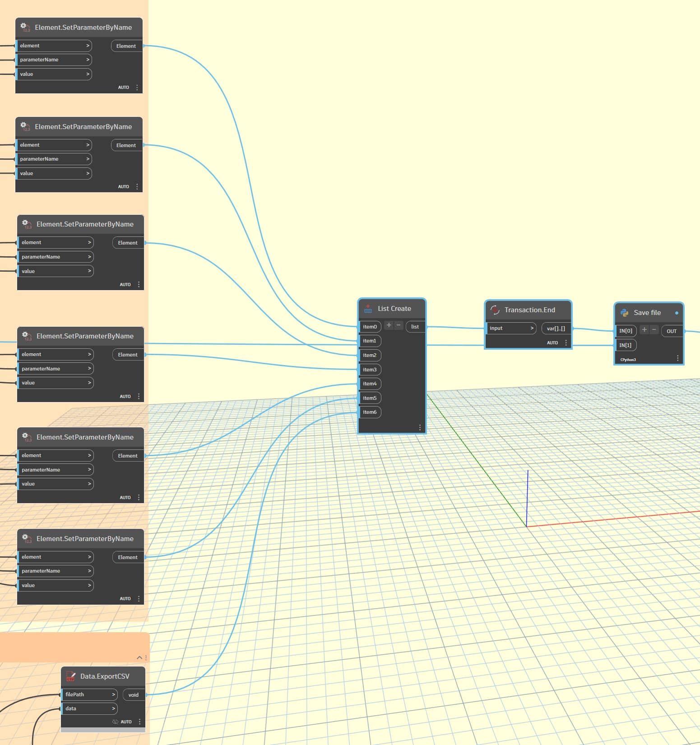Collapse the orange group above Data.ExportCSV
This screenshot has width=700, height=745.
coord(139,657)
